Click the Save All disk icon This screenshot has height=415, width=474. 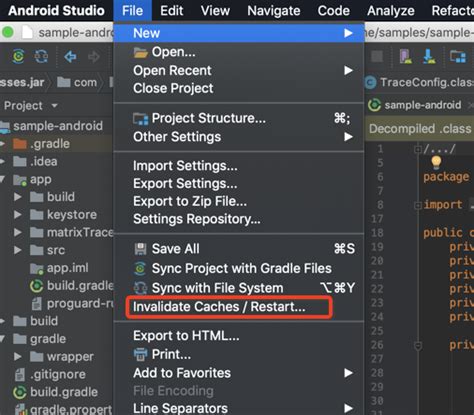140,249
